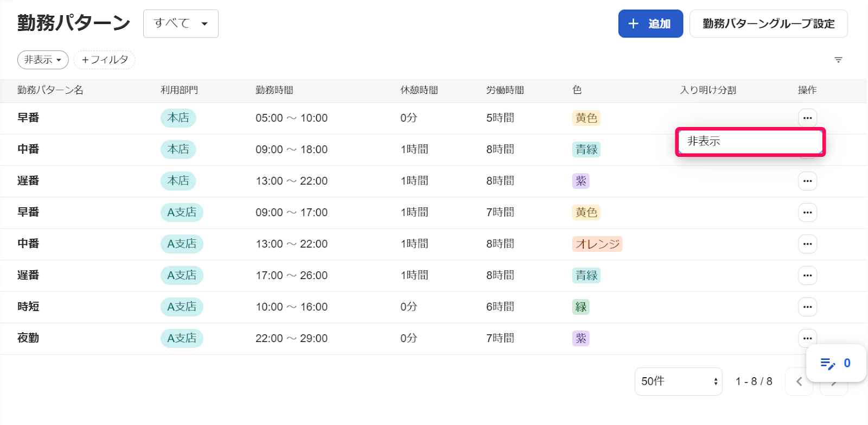Click the 休憩時間 column header
The image size is (868, 425).
tap(419, 90)
